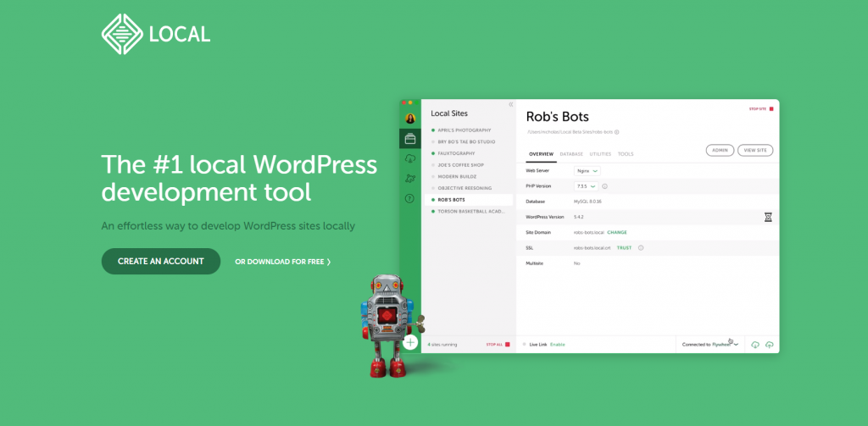
Task: Click the Admin button
Action: point(721,151)
